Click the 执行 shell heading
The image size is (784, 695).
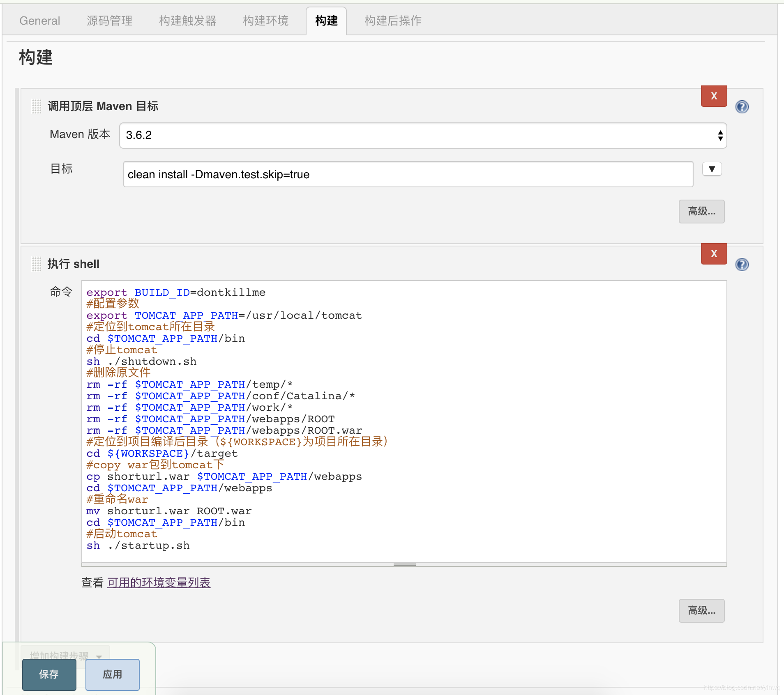pyautogui.click(x=74, y=264)
